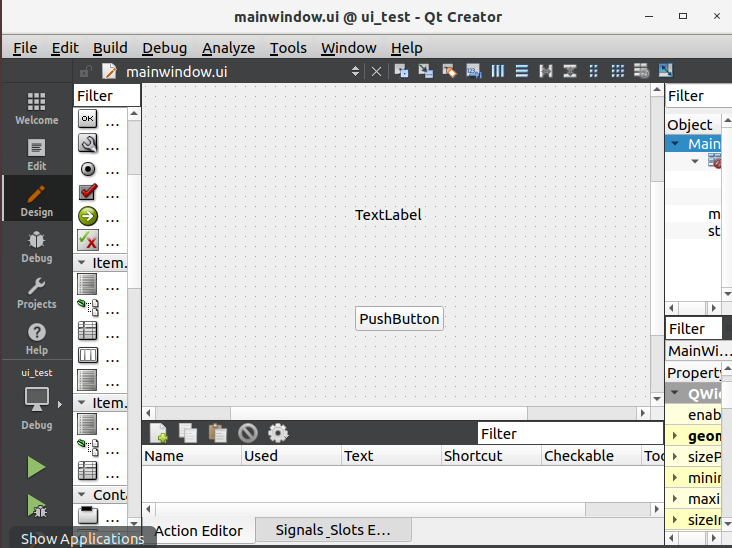Image resolution: width=732 pixels, height=548 pixels.
Task: Switch to Welcome mode in sidebar
Action: pyautogui.click(x=36, y=108)
